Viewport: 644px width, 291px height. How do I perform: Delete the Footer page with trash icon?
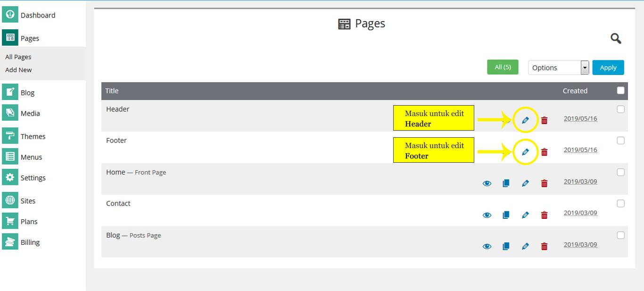[x=545, y=152]
